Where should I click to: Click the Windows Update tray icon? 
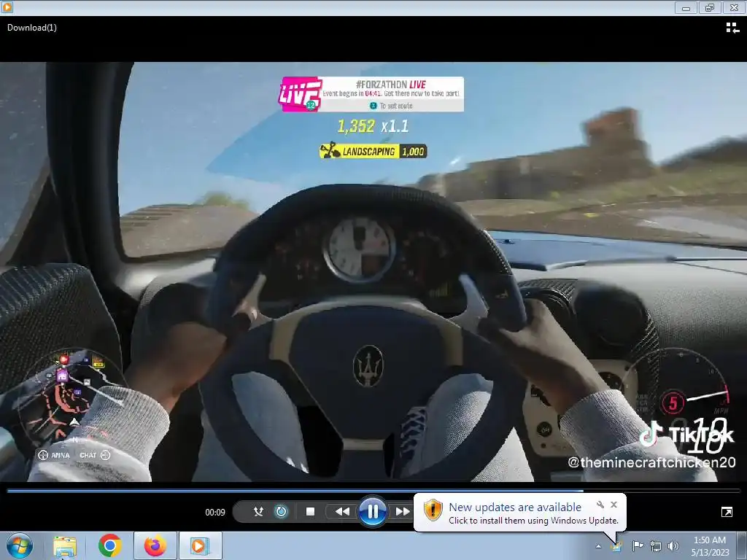coord(617,545)
